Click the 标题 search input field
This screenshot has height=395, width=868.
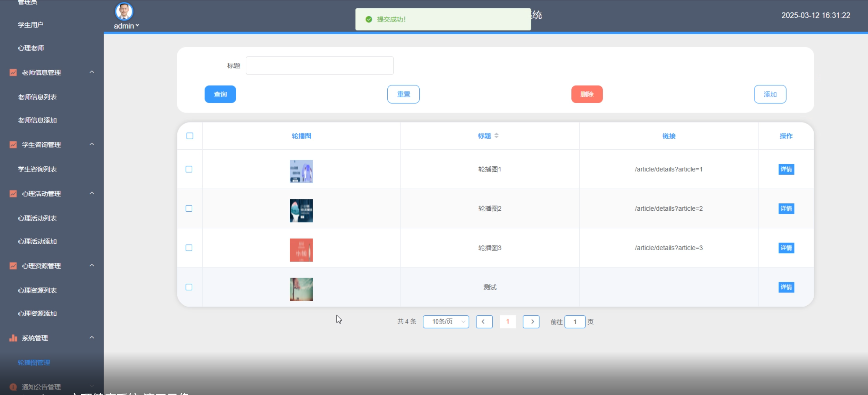pyautogui.click(x=319, y=65)
